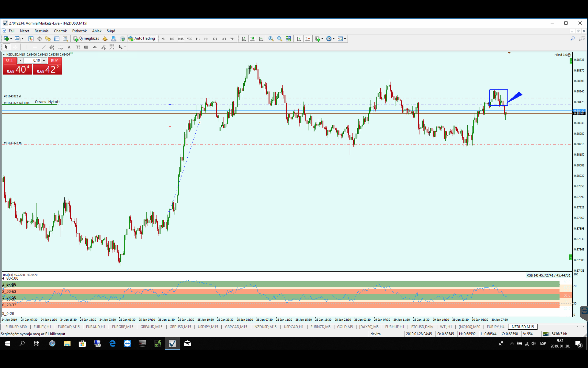Image resolution: width=588 pixels, height=368 pixels.
Task: Select the cursor arrow tool
Action: 6,47
